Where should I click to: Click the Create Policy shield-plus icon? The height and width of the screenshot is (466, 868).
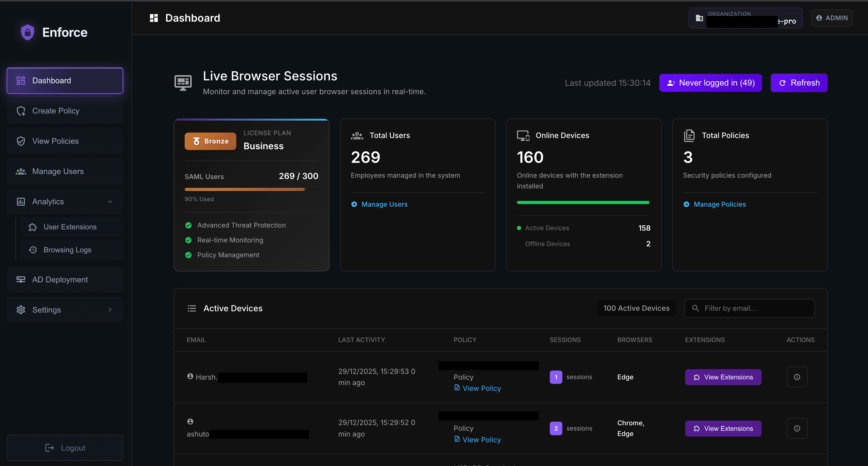[21, 111]
